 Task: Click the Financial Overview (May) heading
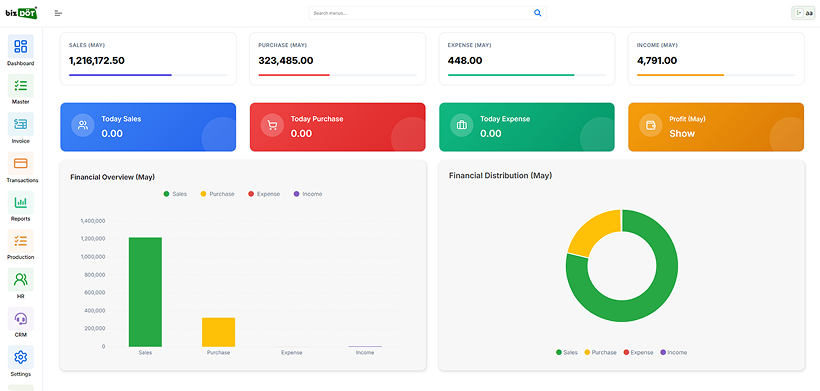pos(112,177)
